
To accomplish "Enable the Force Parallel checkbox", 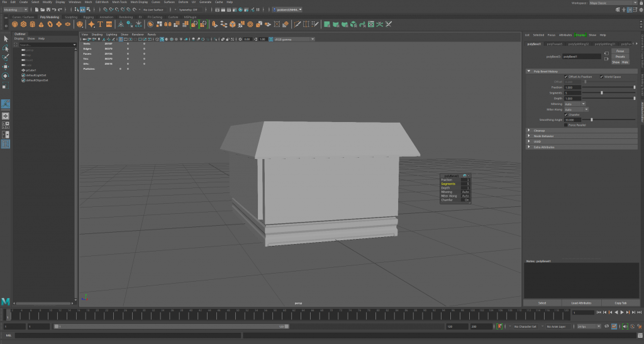I will click(566, 125).
